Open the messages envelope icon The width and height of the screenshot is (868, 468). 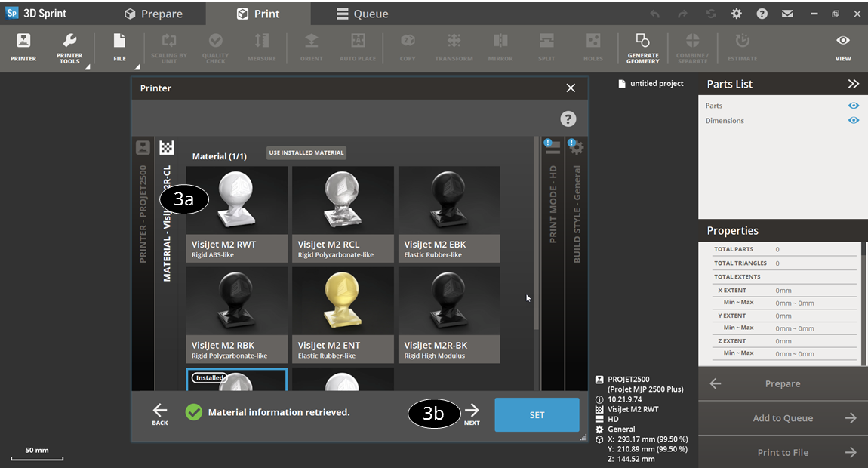(787, 13)
